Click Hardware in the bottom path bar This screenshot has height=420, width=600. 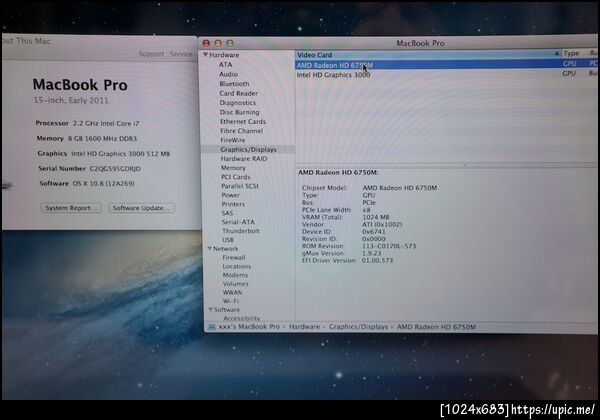tap(304, 327)
